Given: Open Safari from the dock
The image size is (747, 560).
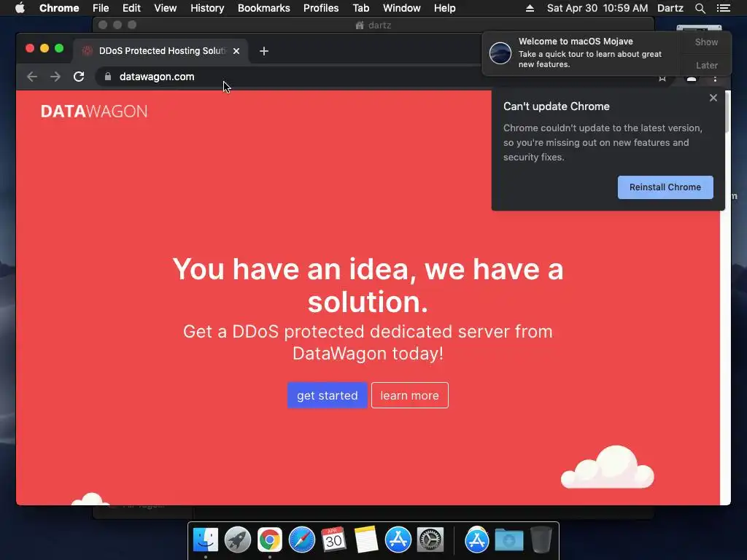Looking at the screenshot, I should coord(302,540).
